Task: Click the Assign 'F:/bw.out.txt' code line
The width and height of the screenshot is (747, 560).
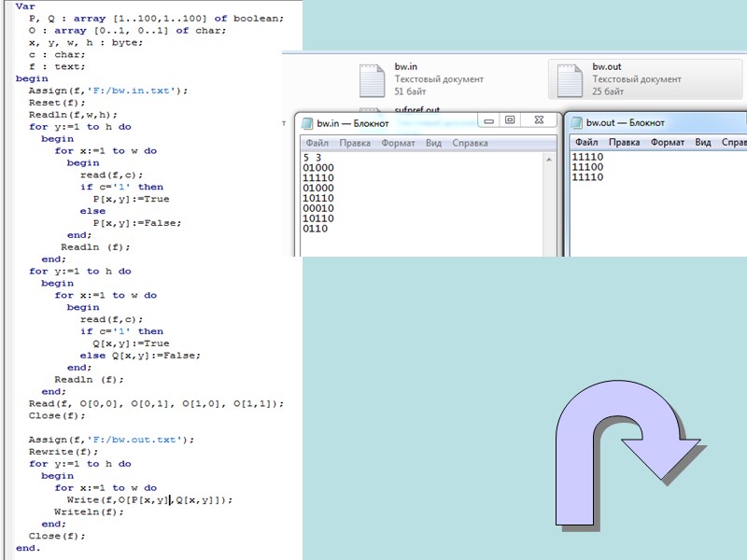Action: click(111, 440)
